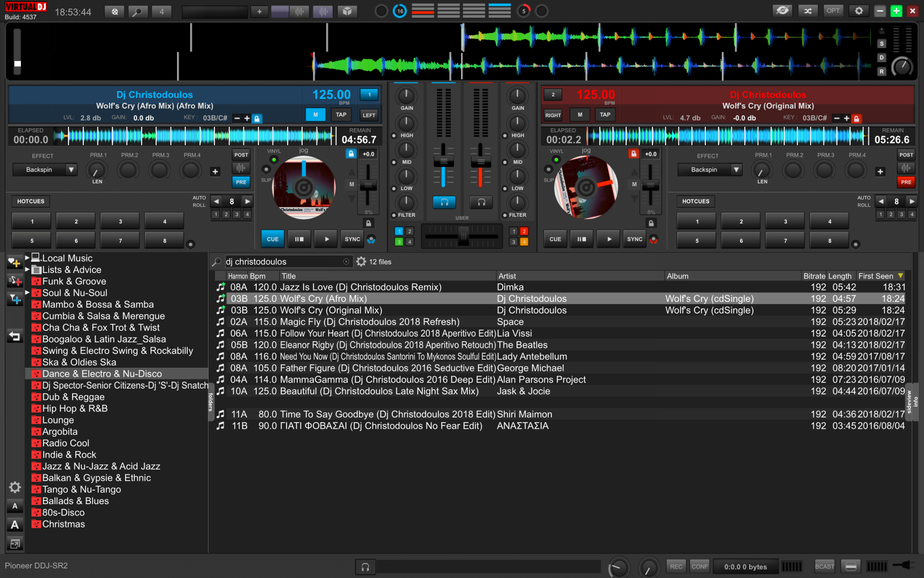Viewport: 924px width, 578px height.
Task: Click the add filter folder funnel icon
Action: pos(14,300)
